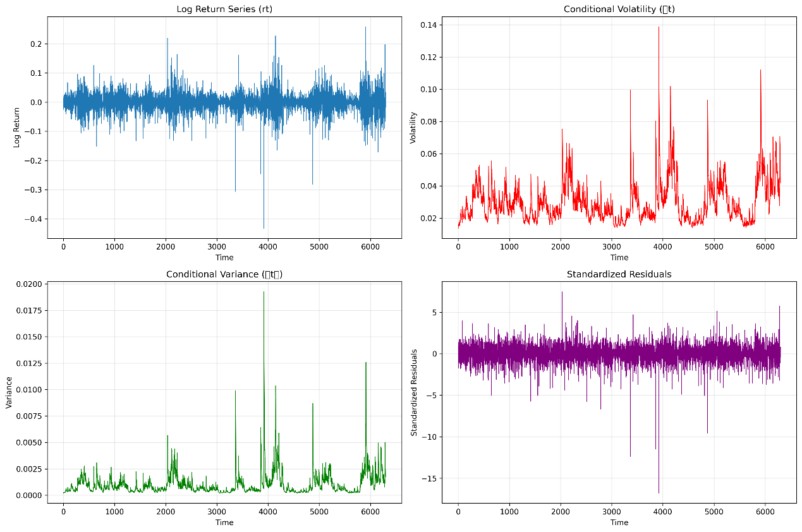
Task: Click the 6000 x-axis tick in variance plot
Action: [370, 511]
